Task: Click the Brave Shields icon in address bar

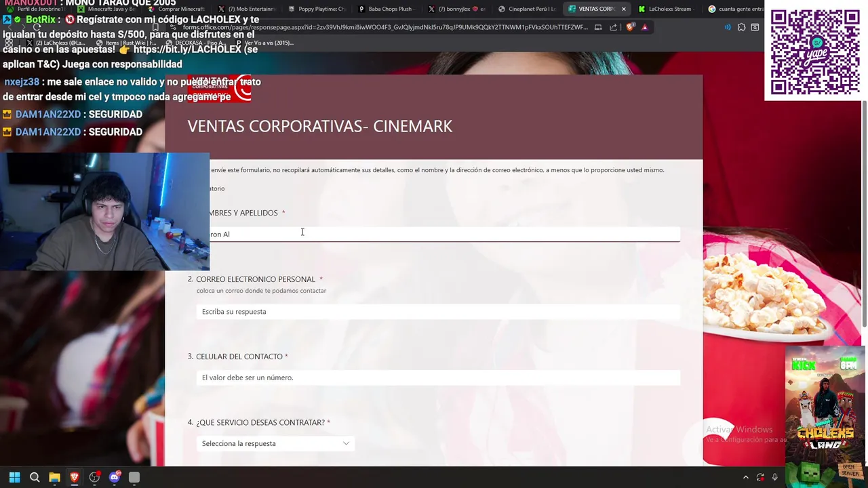Action: pos(630,27)
